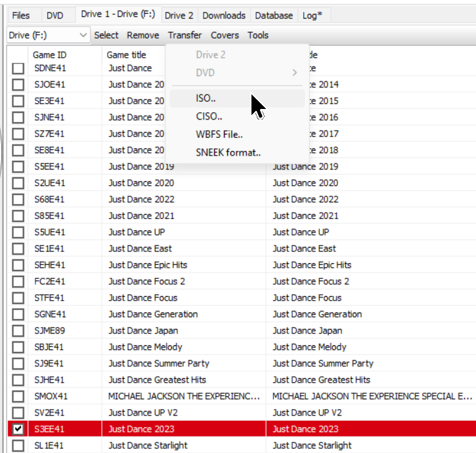
Task: Select the Just Dance Melody title
Action: (145, 347)
